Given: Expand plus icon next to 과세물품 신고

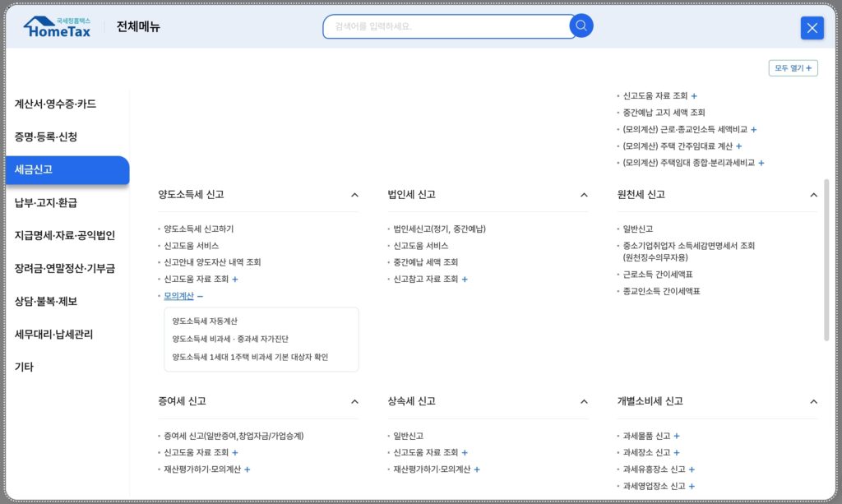Looking at the screenshot, I should (677, 437).
